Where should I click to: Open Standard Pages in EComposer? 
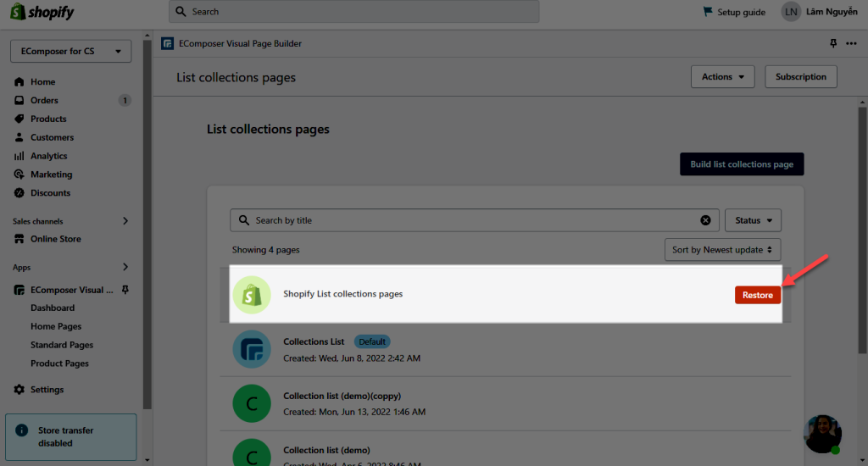[x=62, y=345]
